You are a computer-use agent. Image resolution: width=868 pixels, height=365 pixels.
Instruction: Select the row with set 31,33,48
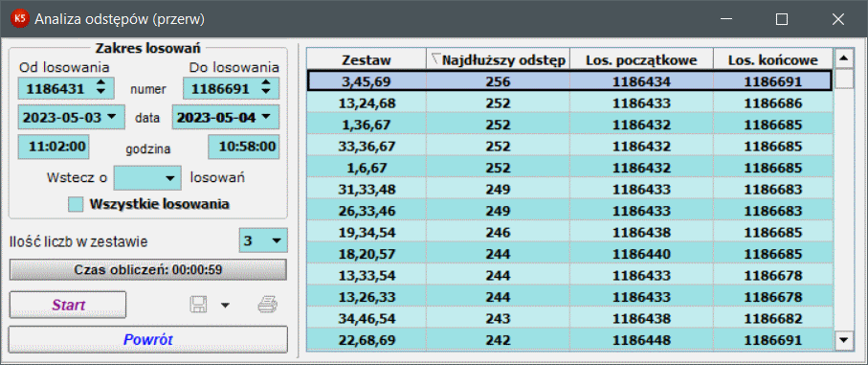click(x=569, y=190)
